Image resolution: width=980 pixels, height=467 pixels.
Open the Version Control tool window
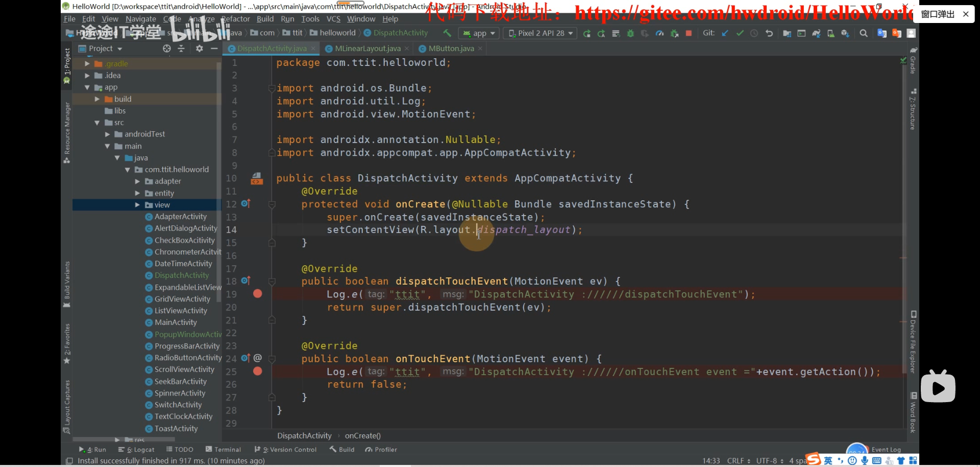pos(285,450)
